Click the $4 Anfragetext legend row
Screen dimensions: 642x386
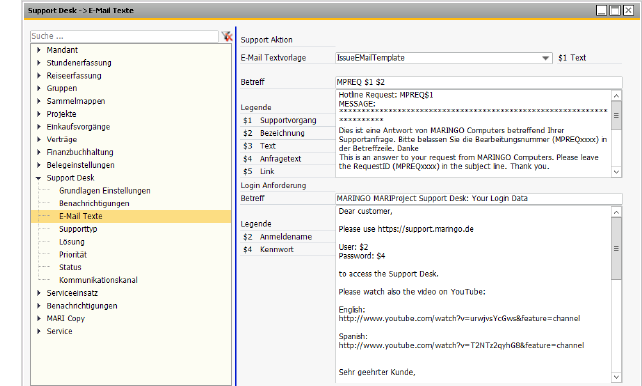287,158
